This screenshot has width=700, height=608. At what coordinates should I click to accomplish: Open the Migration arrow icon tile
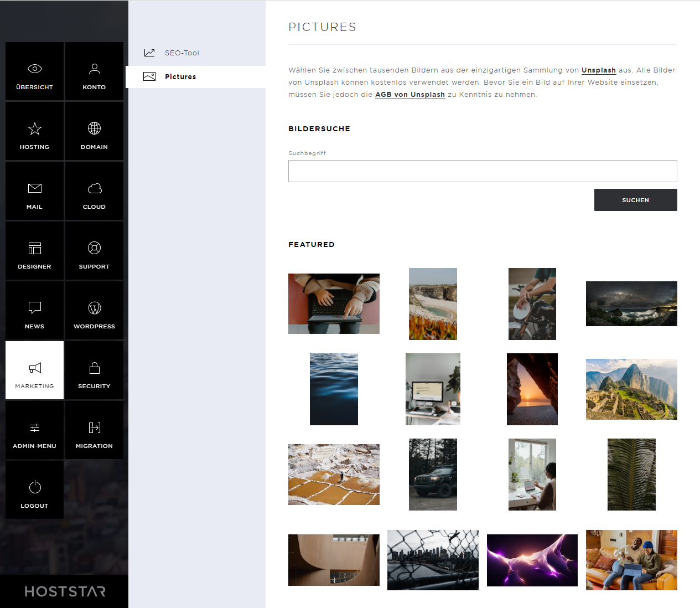(x=94, y=430)
